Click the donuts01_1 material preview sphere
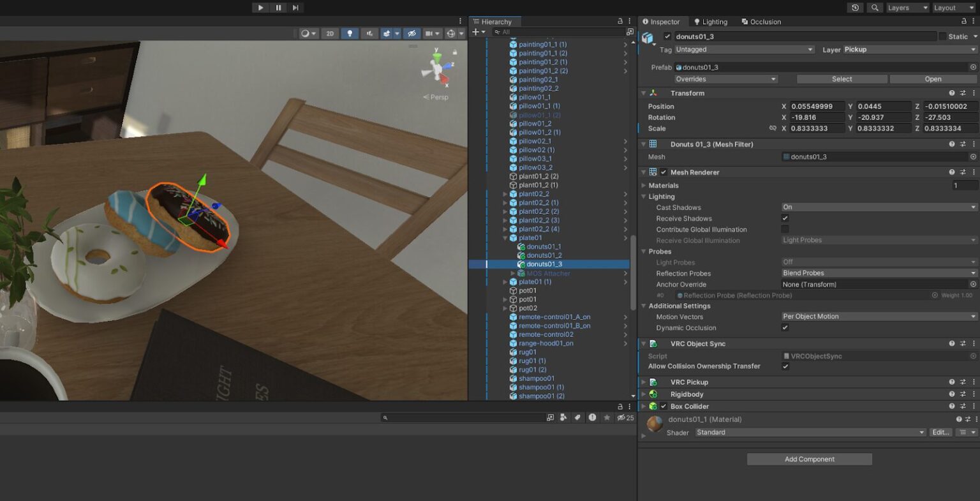 point(655,424)
